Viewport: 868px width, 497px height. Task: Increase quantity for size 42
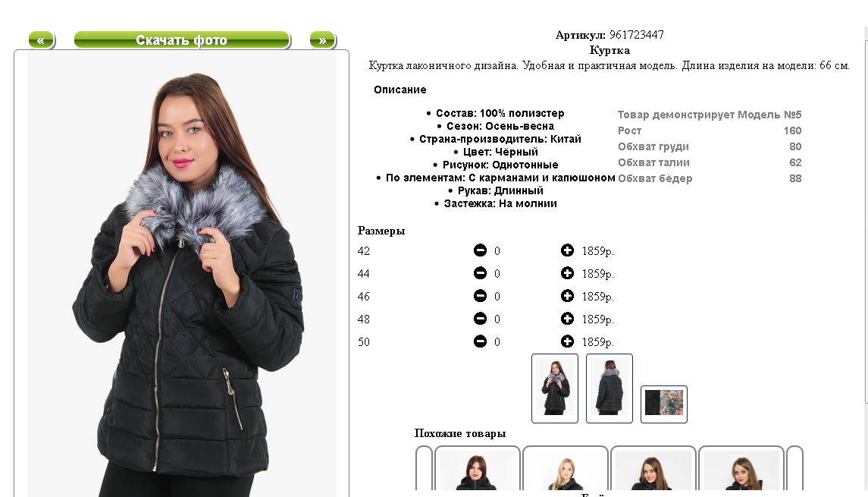(567, 250)
